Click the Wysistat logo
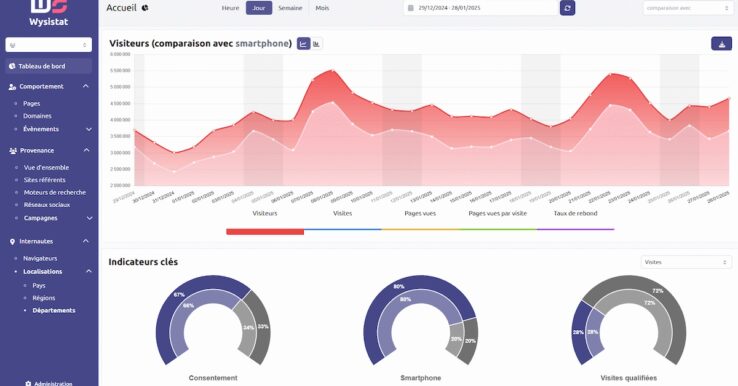Image resolution: width=738 pixels, height=386 pixels. pos(48,13)
